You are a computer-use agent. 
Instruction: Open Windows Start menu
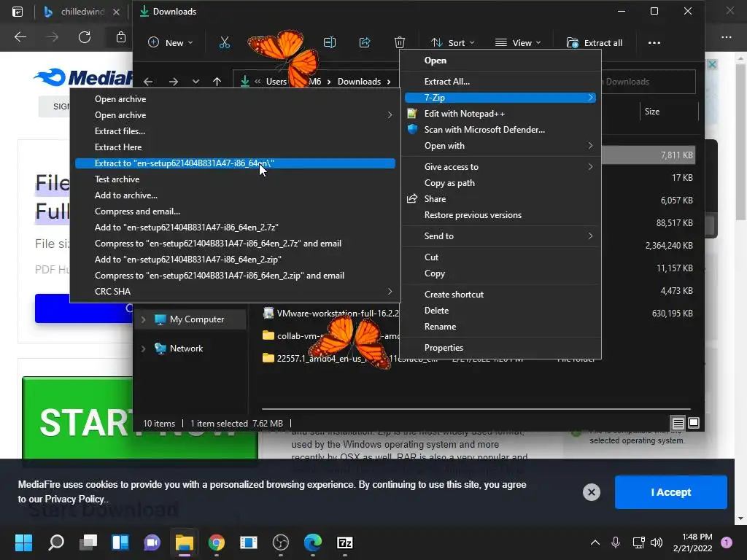click(24, 542)
